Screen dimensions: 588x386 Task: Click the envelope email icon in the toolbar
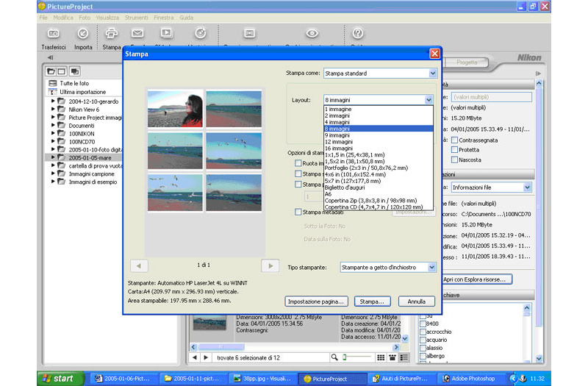(x=137, y=33)
